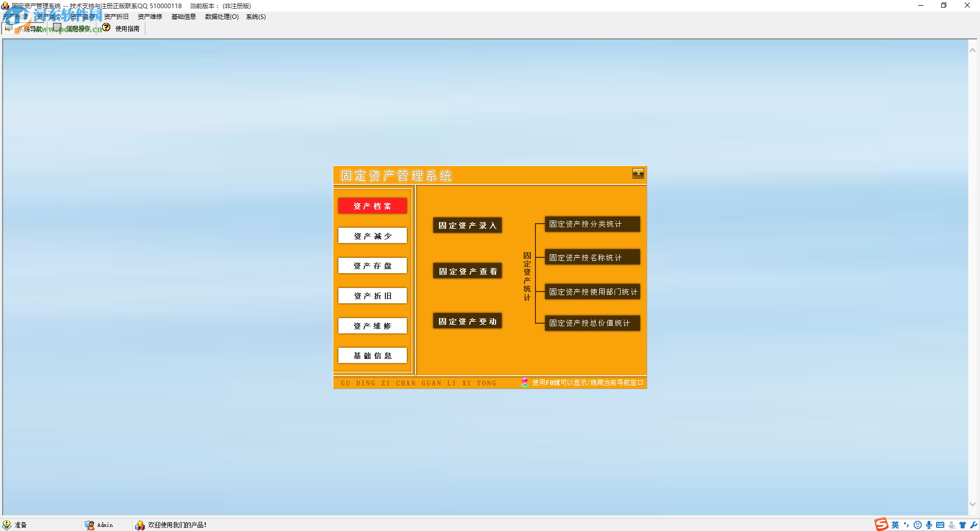This screenshot has width=980, height=531.
Task: Click the IME user account icon
Action: point(951,525)
